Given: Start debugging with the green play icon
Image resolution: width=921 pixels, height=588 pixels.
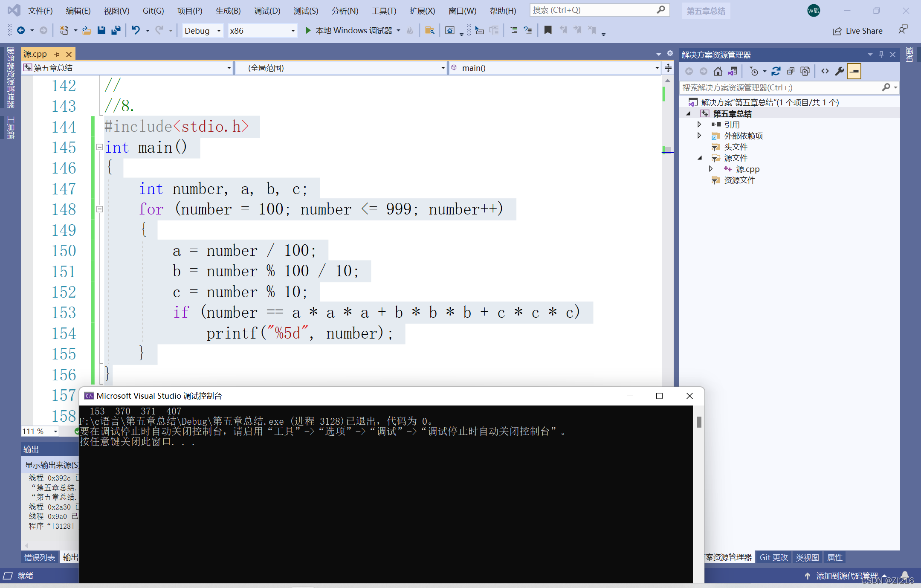Looking at the screenshot, I should [x=308, y=30].
